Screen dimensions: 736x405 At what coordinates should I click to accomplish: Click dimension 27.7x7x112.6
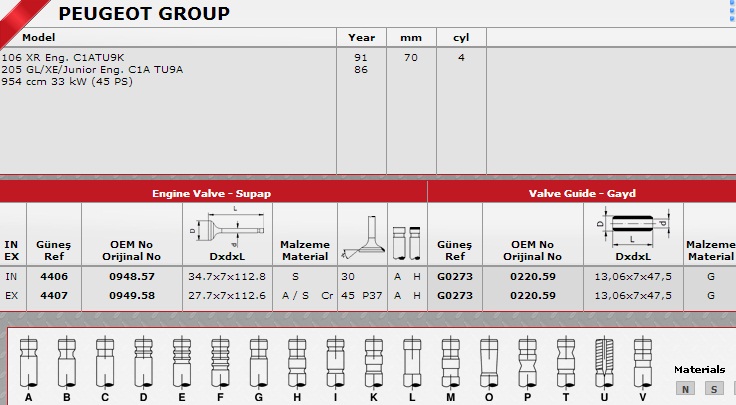pyautogui.click(x=227, y=296)
